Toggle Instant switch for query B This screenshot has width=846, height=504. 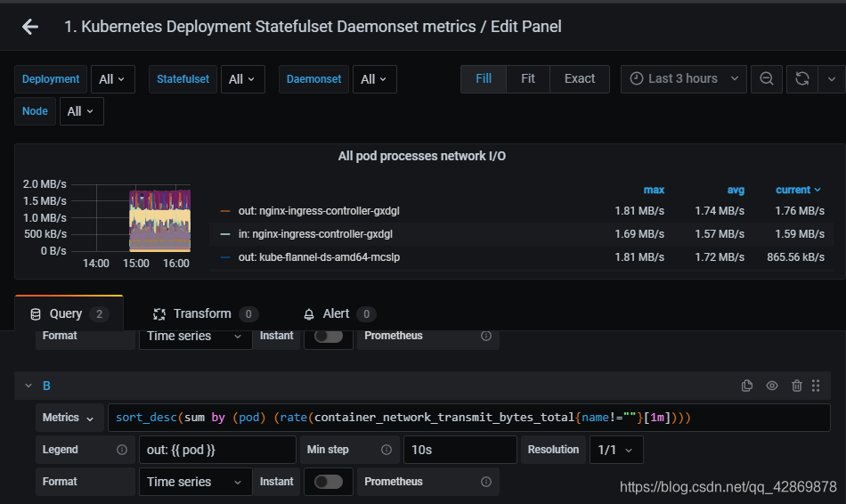tap(329, 482)
